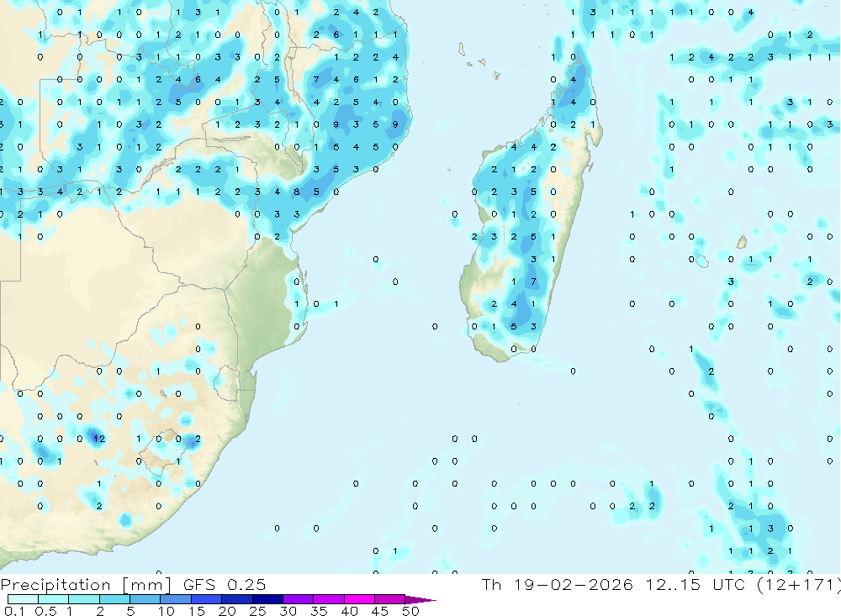
Task: Click the legend label "0.1"
Action: [14, 611]
